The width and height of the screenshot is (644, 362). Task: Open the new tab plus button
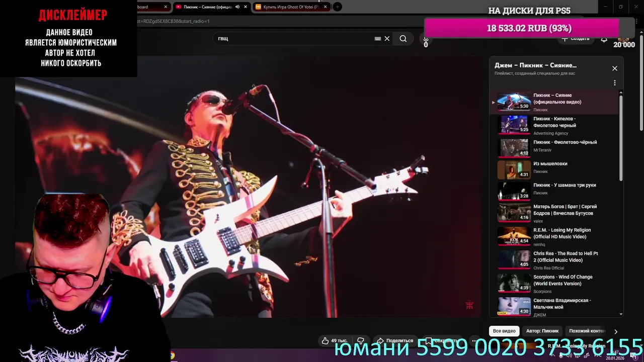(x=338, y=7)
